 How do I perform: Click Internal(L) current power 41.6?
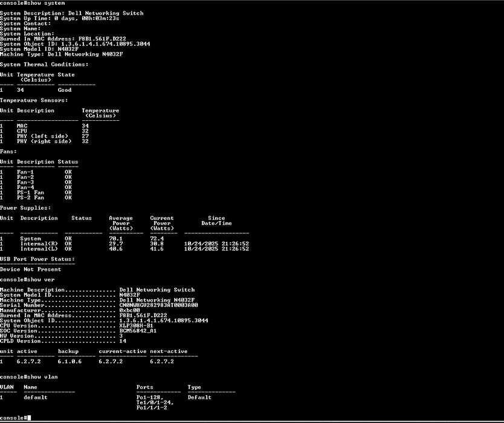point(157,249)
